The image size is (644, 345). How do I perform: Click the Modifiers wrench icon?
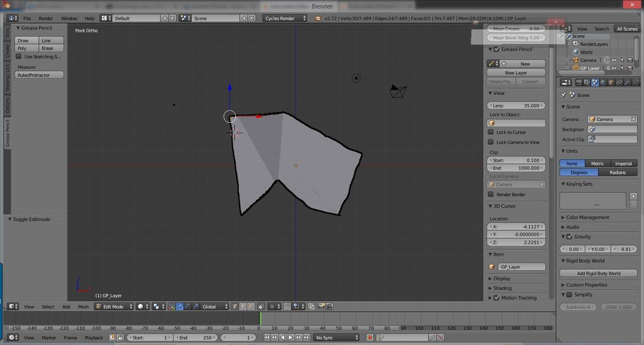626,82
